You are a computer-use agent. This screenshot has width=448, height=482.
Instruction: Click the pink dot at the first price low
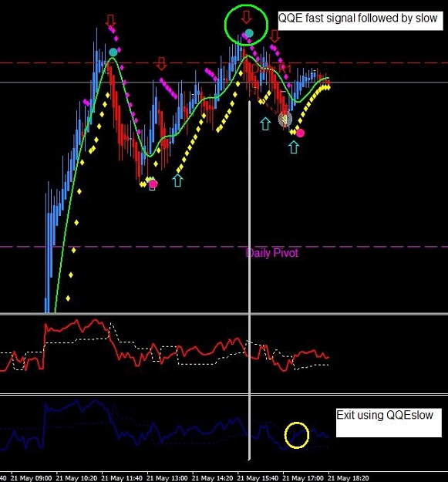[153, 184]
